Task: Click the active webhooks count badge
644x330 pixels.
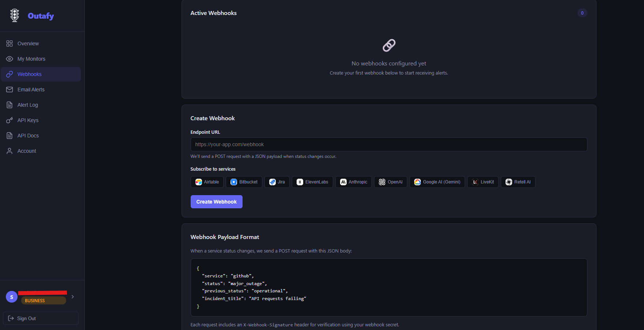Action: (x=582, y=13)
